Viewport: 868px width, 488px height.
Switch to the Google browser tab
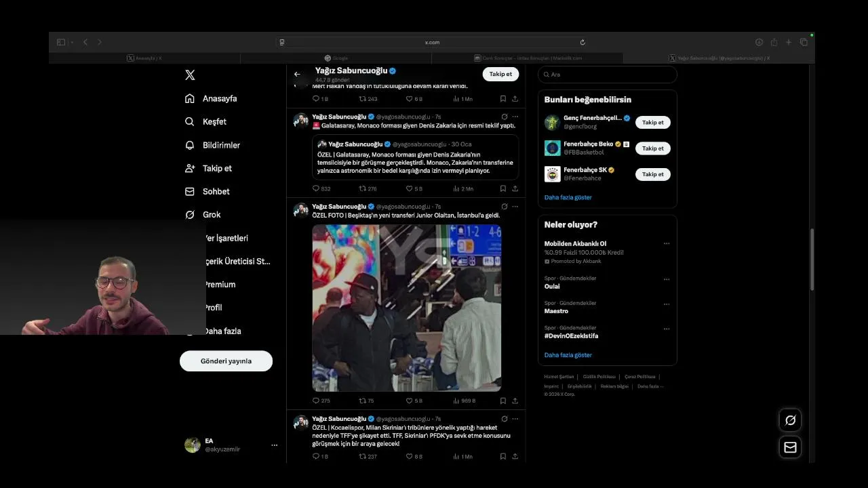(x=336, y=58)
